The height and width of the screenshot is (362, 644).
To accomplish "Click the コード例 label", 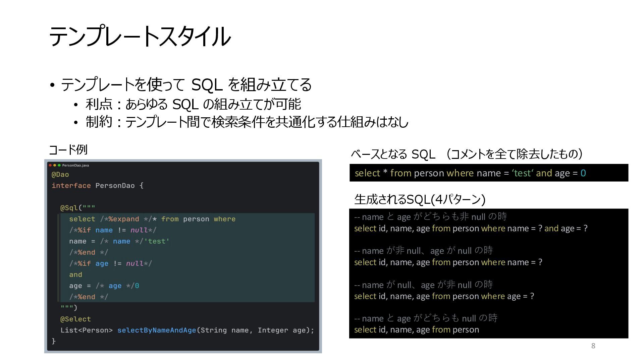I will point(68,149).
